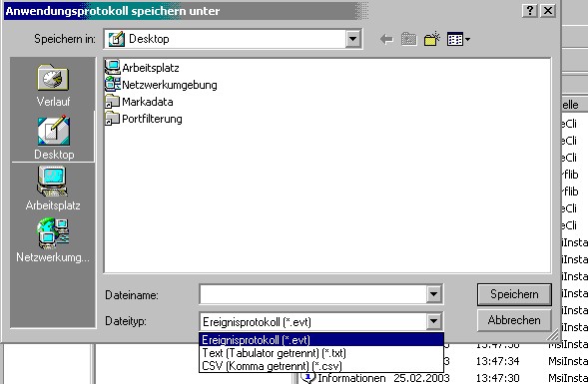
Task: Click the Speichern button
Action: [x=514, y=294]
